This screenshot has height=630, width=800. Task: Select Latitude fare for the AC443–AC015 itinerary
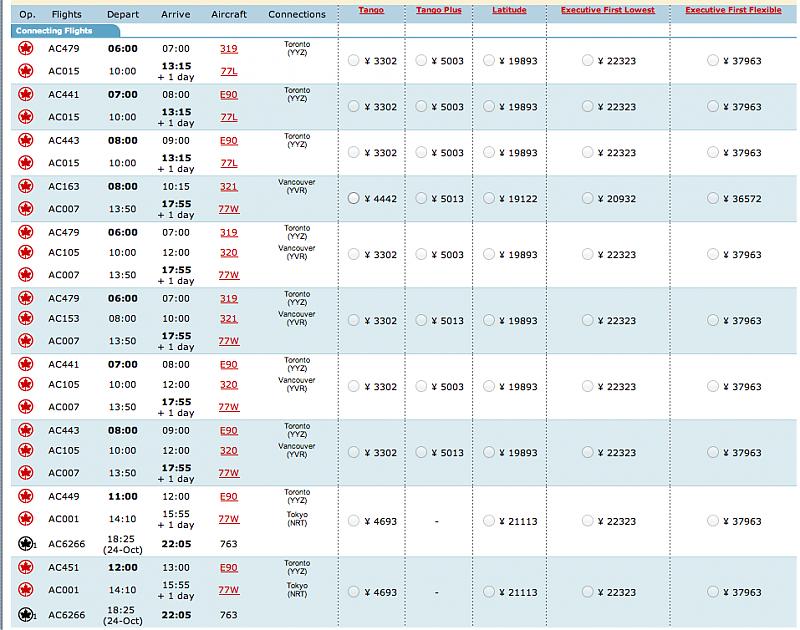coord(489,152)
